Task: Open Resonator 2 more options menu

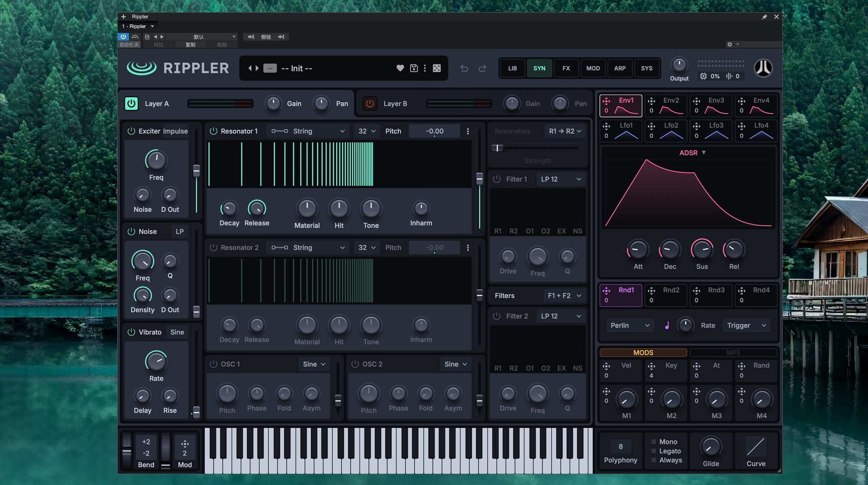Action: [468, 248]
